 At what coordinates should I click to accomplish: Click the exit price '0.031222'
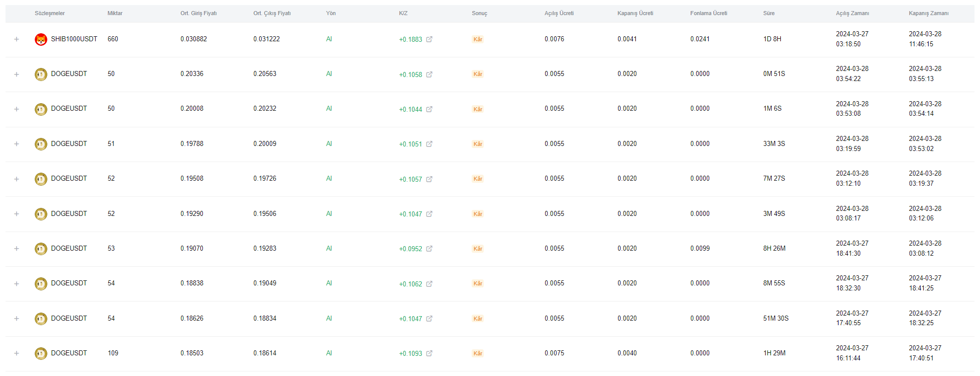click(x=266, y=39)
